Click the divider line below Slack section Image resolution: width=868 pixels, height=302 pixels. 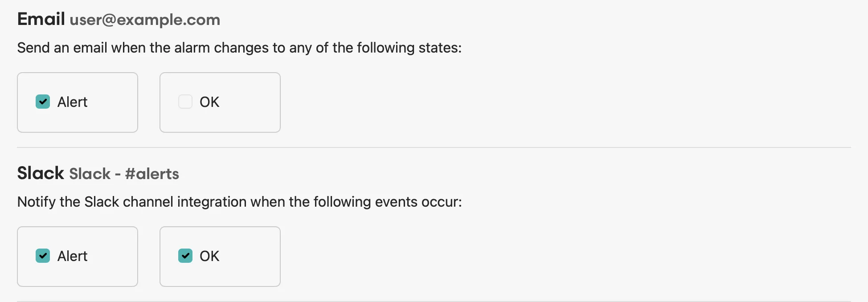[x=434, y=301]
